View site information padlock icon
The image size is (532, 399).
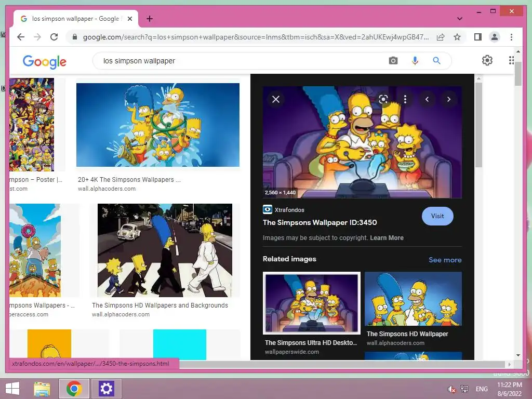[75, 37]
